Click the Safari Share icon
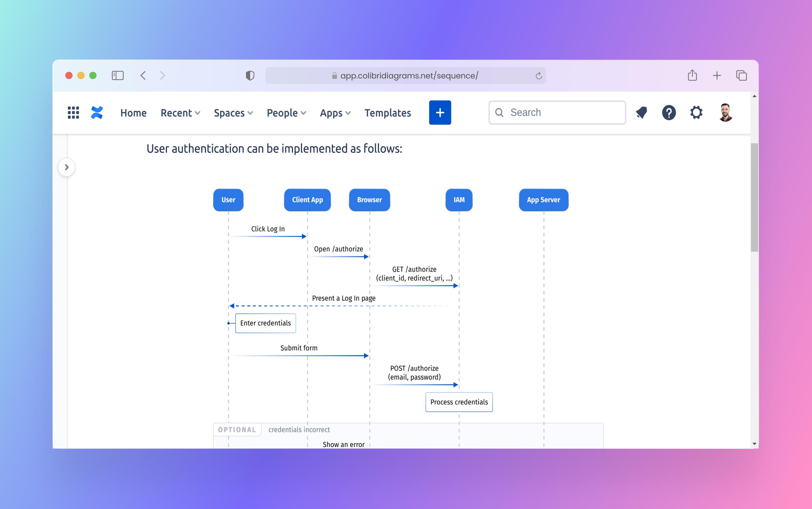 coord(692,75)
